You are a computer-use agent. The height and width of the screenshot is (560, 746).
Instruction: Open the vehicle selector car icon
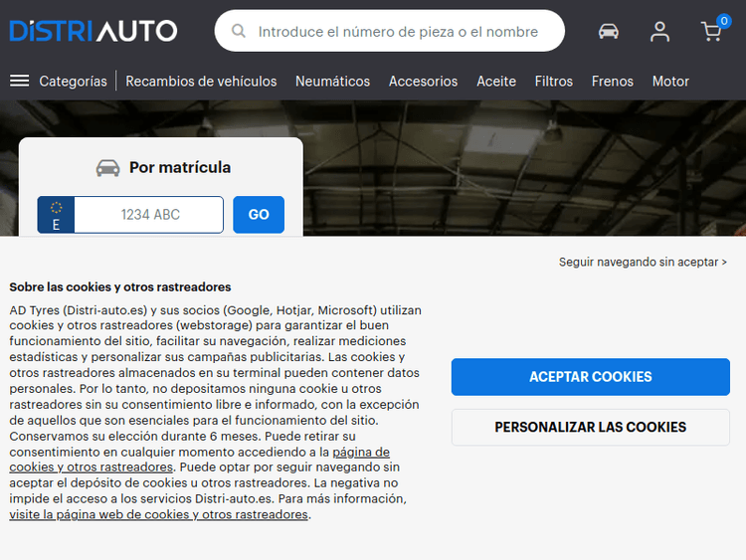609,32
